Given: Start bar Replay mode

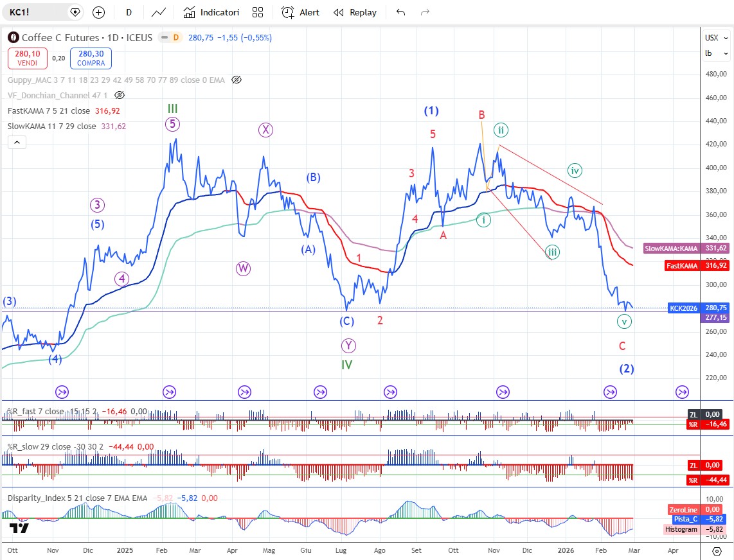Looking at the screenshot, I should coord(355,12).
